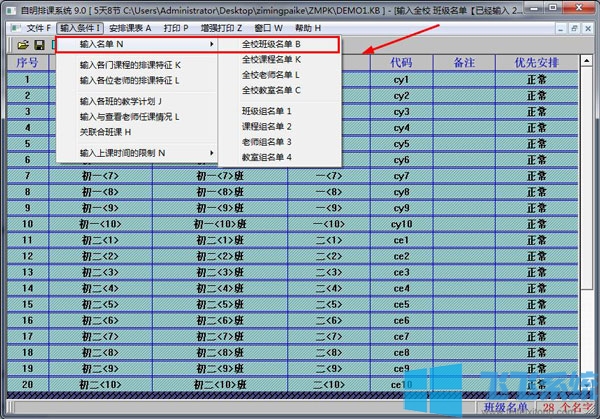Viewport: 600px width, 419px height.
Task: Select code cell cy10
Action: click(401, 224)
